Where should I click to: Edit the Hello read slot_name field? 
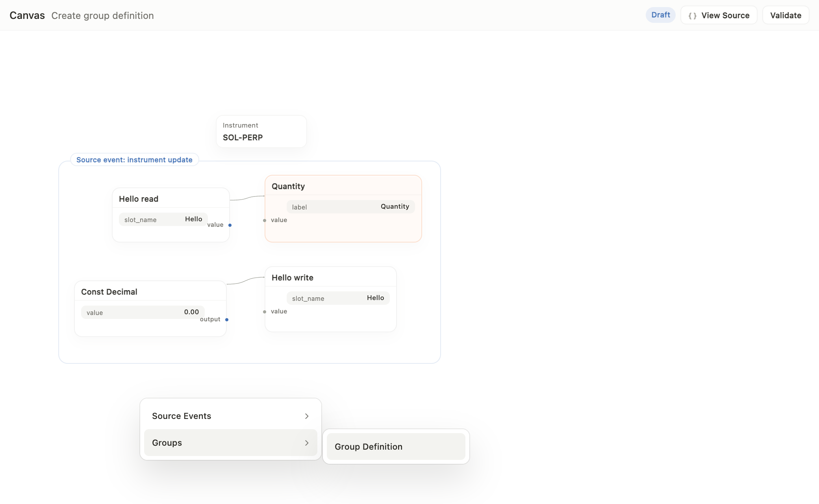point(163,219)
